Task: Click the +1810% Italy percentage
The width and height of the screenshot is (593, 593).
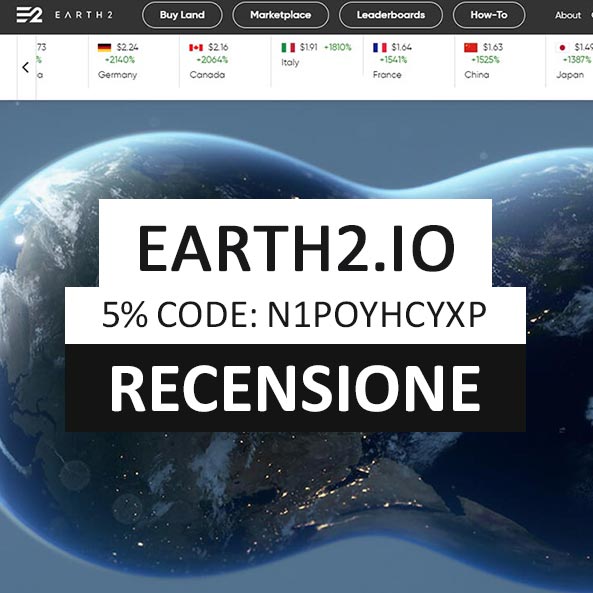Action: pyautogui.click(x=338, y=47)
